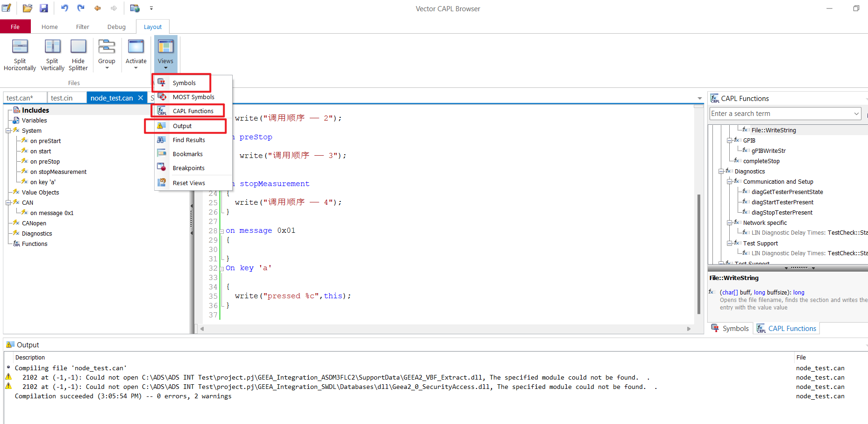Switch to the test.cin file tab

66,98
